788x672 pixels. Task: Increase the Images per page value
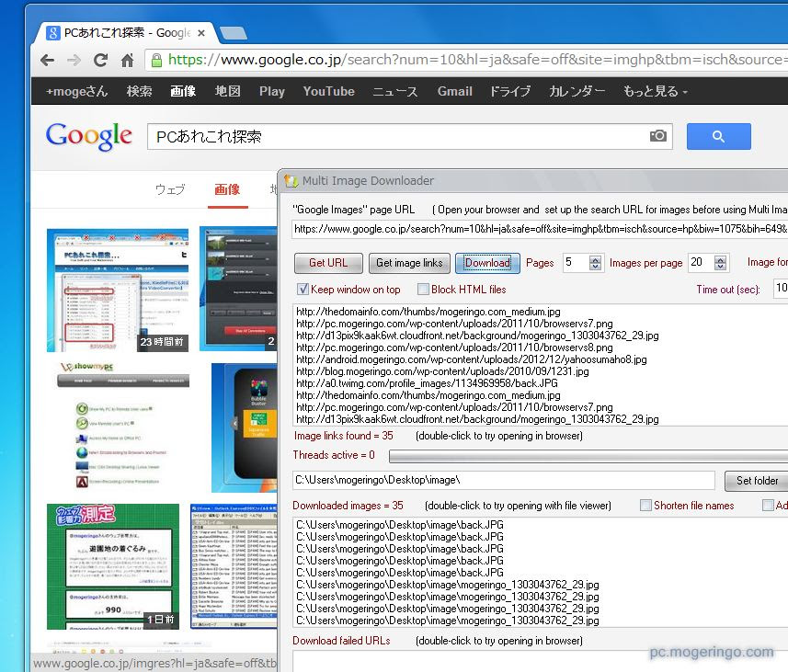point(720,259)
